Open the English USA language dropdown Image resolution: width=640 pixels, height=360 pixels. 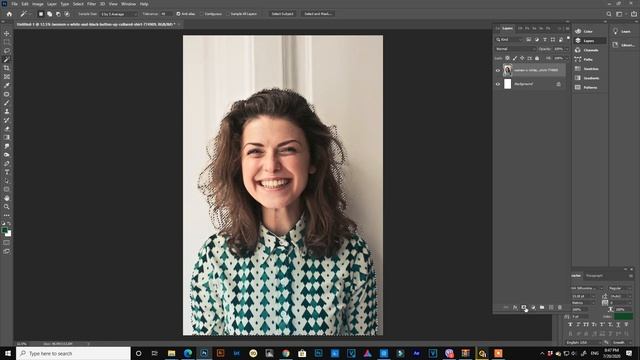(x=584, y=342)
